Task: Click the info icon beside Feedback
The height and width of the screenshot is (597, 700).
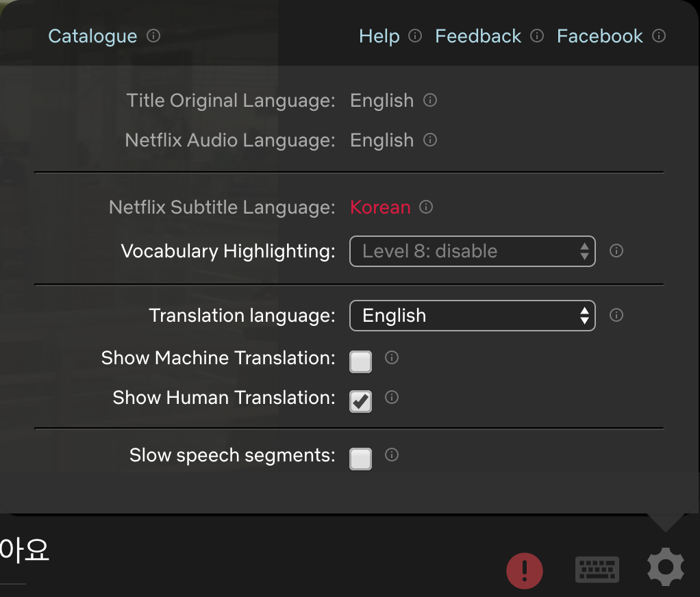Action: pos(537,35)
